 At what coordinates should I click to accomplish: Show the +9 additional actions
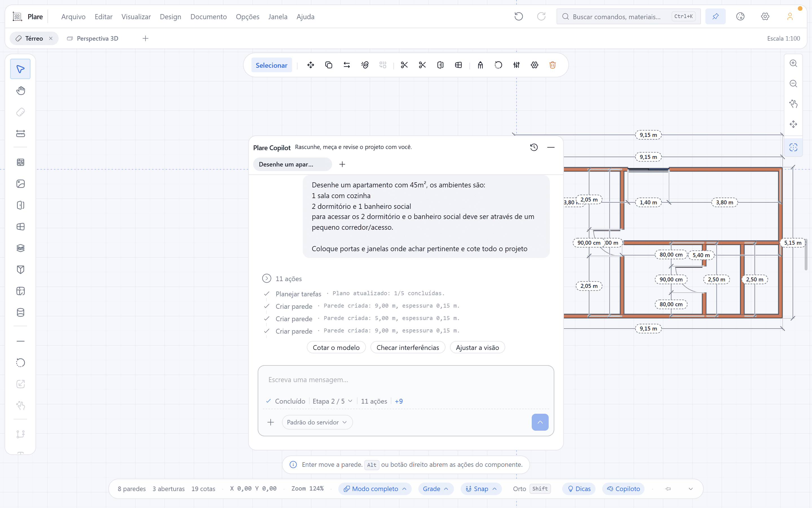[399, 401]
